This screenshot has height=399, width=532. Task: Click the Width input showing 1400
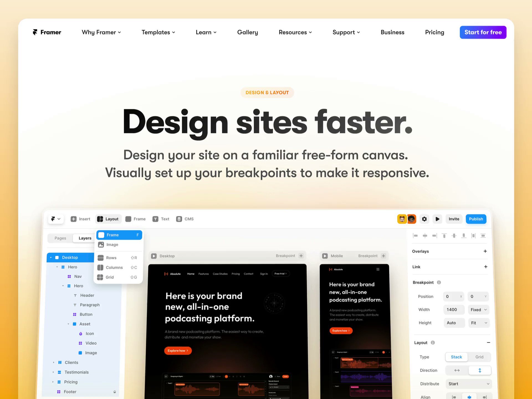454,310
